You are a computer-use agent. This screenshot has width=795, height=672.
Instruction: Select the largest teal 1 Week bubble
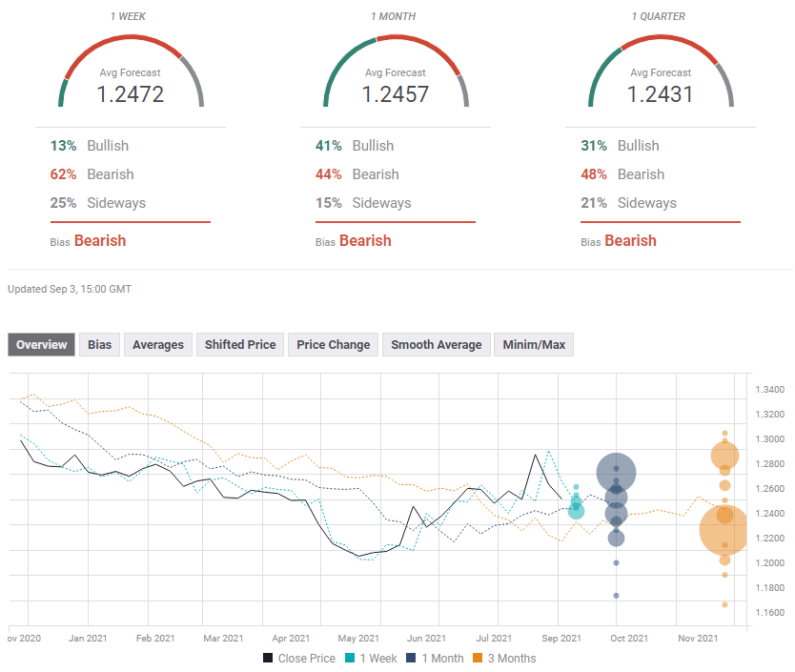point(576,512)
